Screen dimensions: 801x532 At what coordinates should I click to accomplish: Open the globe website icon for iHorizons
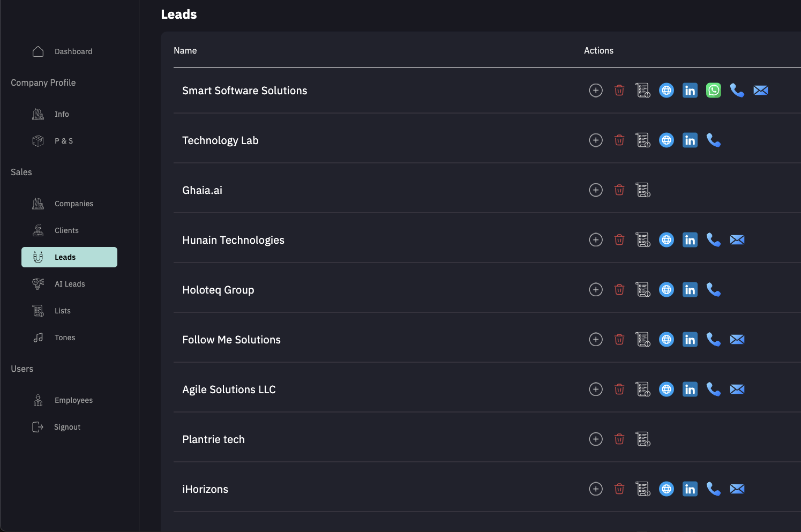[667, 489]
